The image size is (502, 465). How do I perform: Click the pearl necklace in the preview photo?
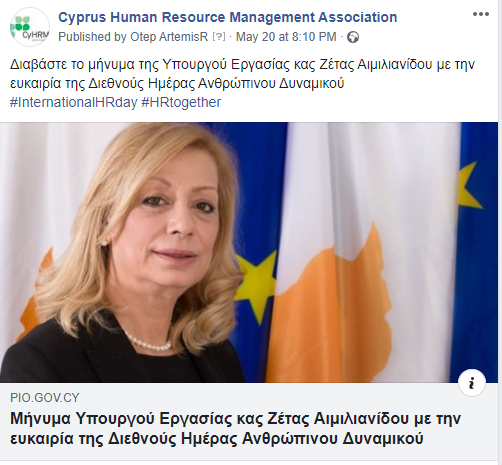[148, 342]
